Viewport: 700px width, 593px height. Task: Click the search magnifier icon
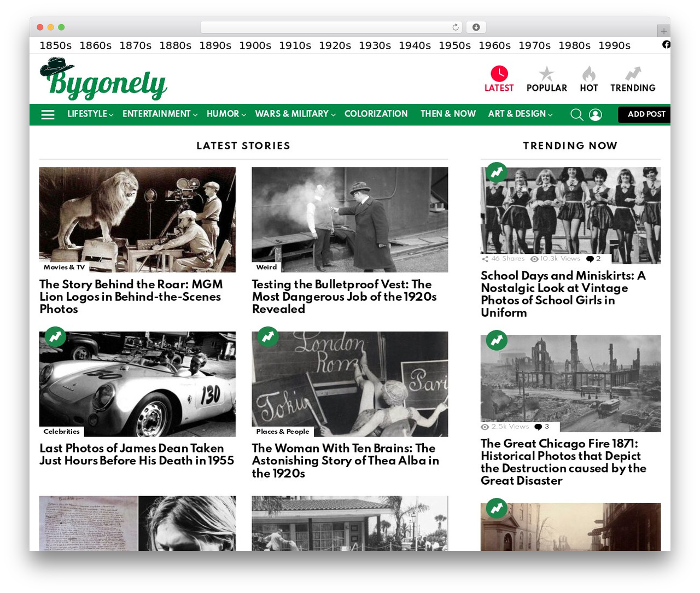pos(576,114)
